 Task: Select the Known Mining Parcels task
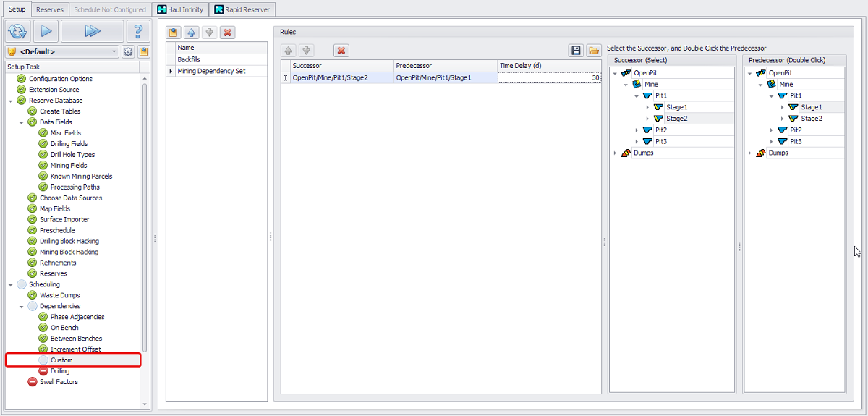(x=82, y=176)
